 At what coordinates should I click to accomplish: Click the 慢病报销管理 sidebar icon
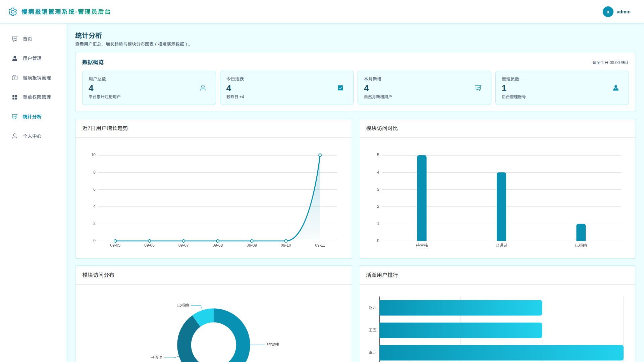coord(15,78)
